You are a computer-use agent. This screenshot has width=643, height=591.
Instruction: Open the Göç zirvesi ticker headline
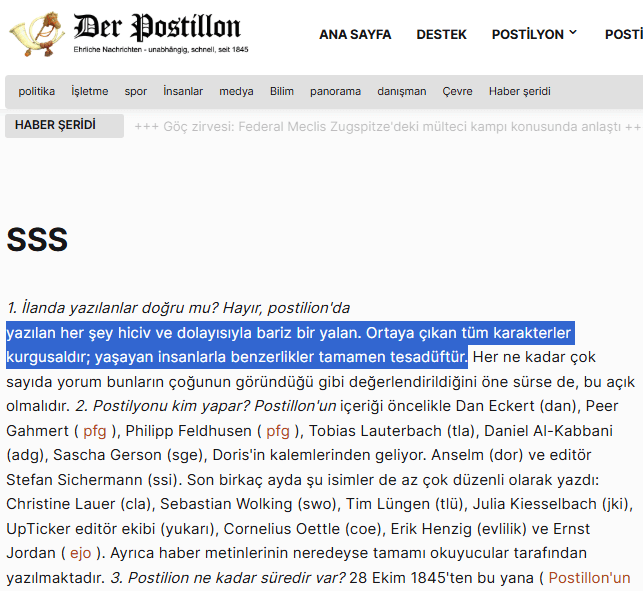(388, 127)
